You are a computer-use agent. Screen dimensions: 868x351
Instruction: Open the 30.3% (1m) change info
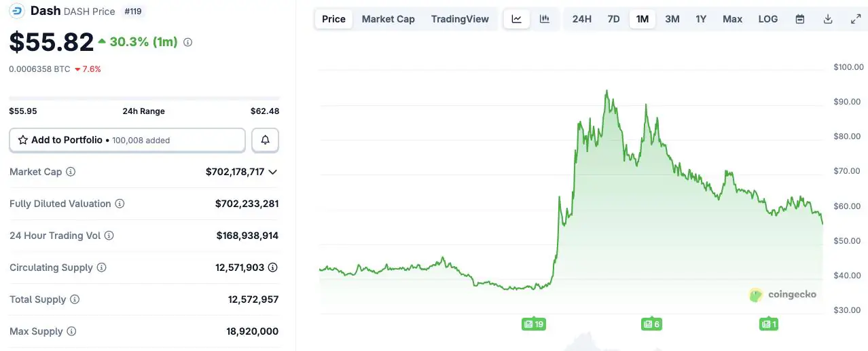tap(188, 42)
